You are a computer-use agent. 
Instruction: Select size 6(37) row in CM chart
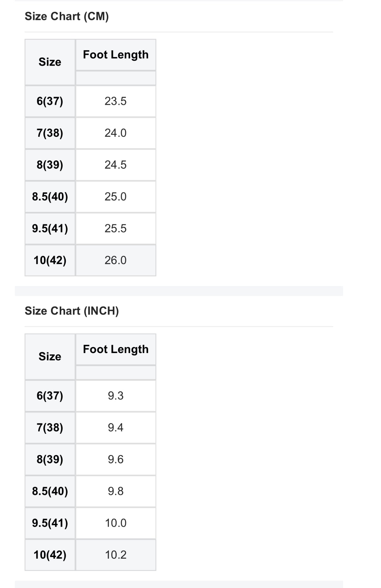click(50, 101)
